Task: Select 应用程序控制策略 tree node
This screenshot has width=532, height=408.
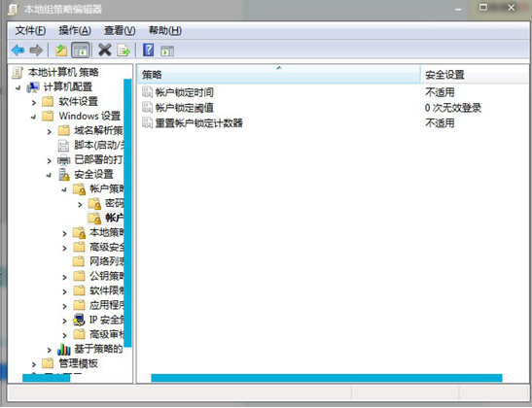Action: [x=107, y=305]
